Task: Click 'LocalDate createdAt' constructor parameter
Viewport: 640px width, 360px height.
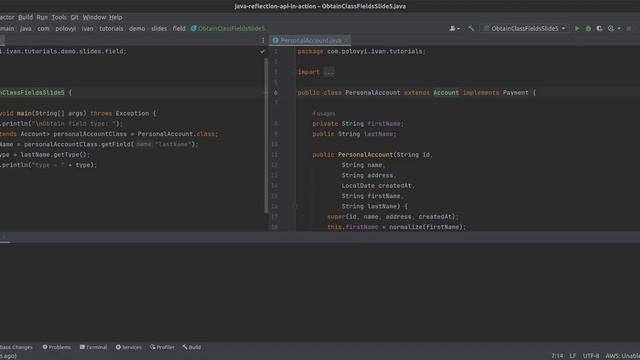Action: point(377,186)
